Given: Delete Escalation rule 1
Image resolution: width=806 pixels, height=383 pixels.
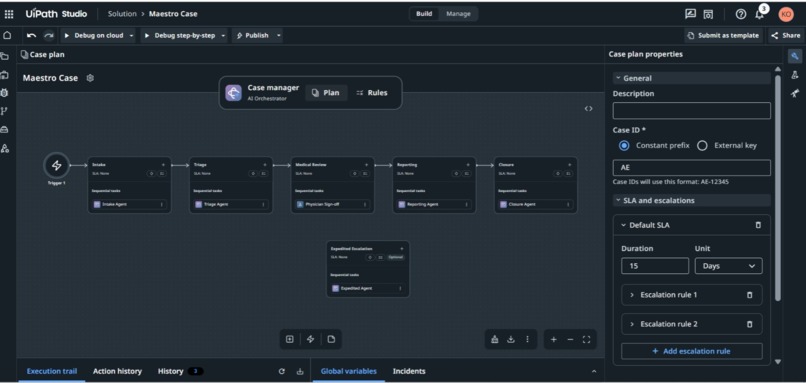Looking at the screenshot, I should [749, 295].
